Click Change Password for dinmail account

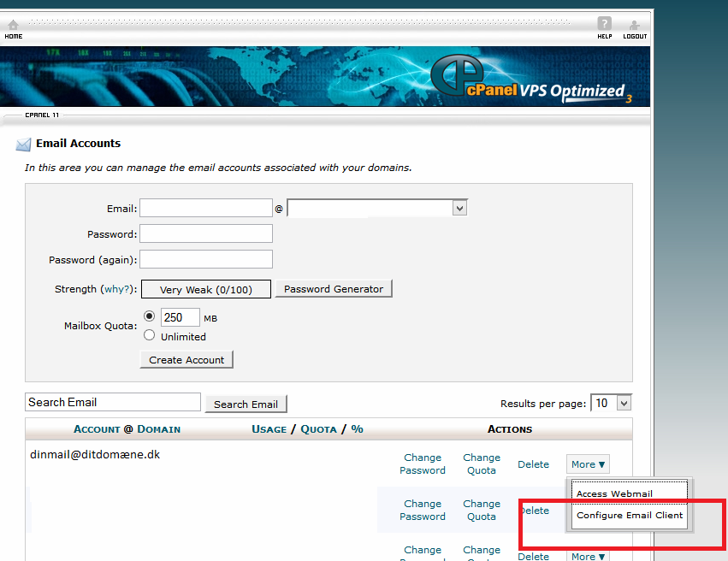coord(423,464)
